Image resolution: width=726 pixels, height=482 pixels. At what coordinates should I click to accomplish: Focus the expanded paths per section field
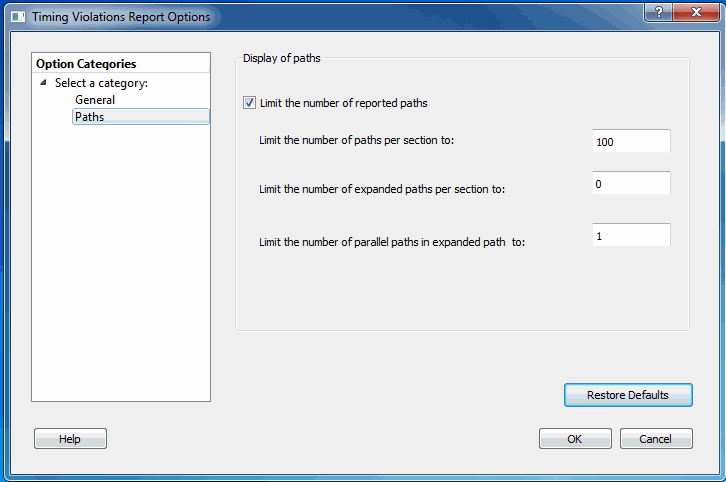coord(630,184)
